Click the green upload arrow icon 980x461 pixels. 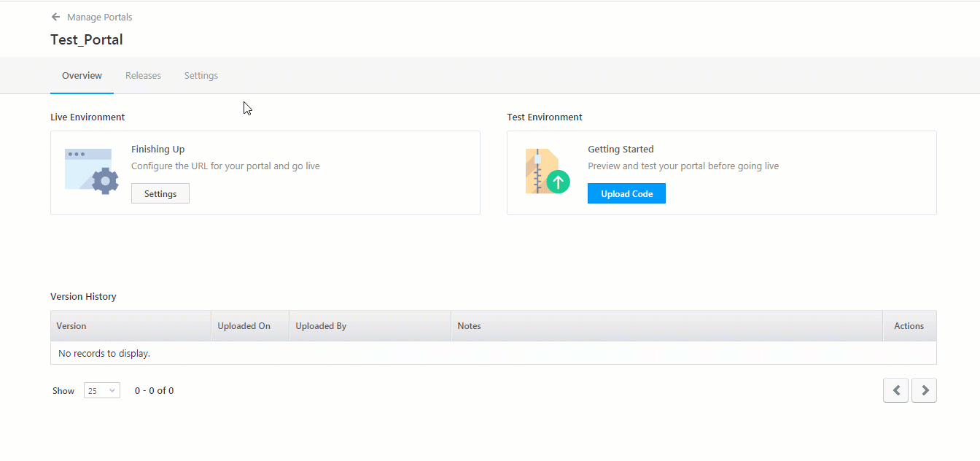coord(559,182)
